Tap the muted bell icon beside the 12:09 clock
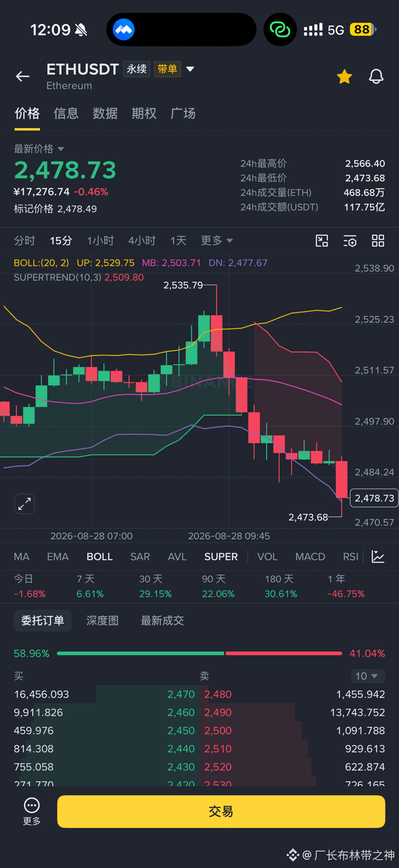The image size is (399, 868). coord(81,30)
